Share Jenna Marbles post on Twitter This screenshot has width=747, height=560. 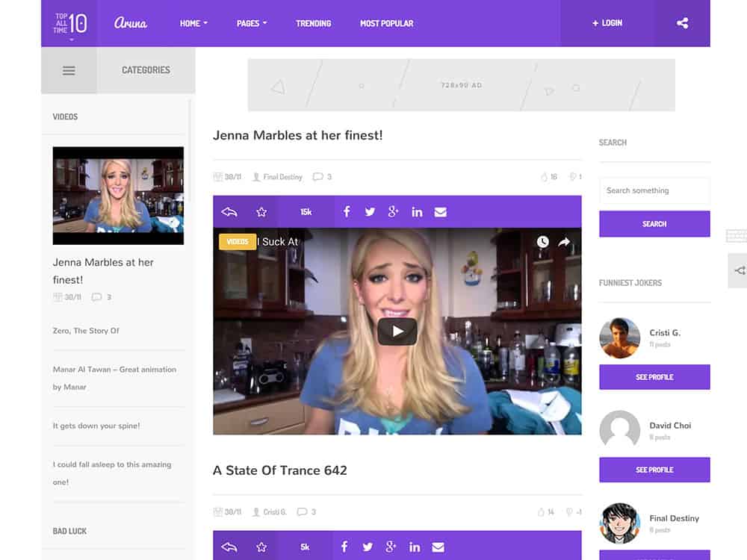pyautogui.click(x=370, y=212)
